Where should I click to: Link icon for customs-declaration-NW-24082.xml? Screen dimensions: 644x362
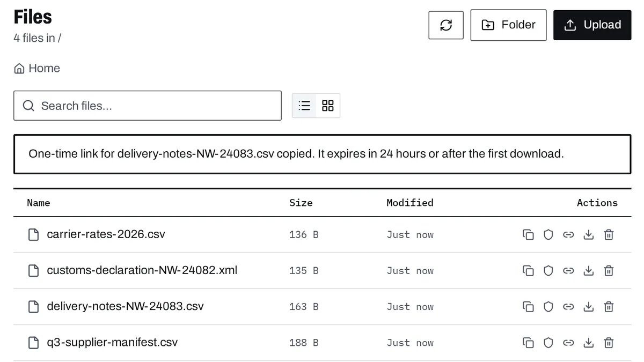point(568,270)
